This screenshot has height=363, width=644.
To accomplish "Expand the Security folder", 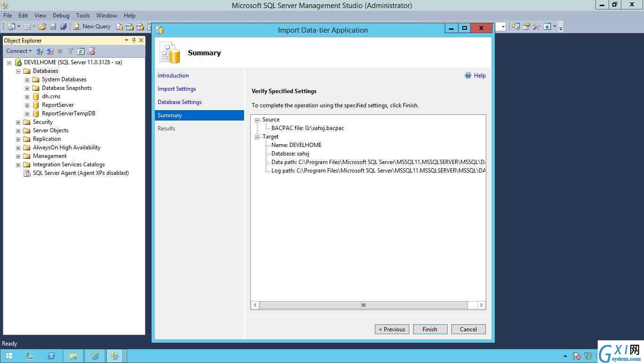I will 18,122.
